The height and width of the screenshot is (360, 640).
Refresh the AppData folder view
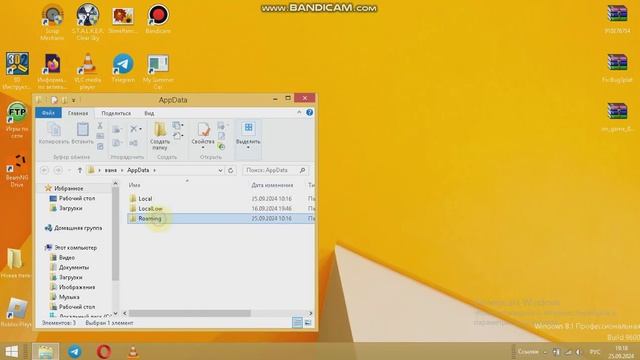tap(231, 170)
